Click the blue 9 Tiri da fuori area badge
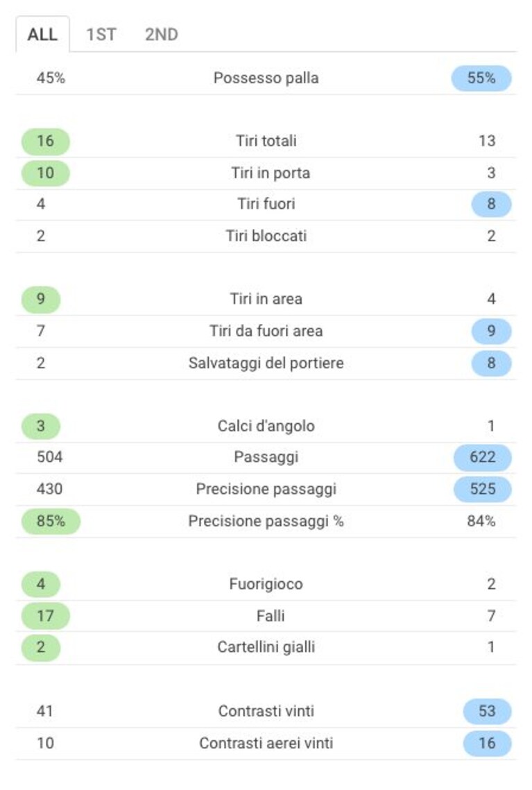Image resolution: width=532 pixels, height=790 pixels. click(491, 331)
